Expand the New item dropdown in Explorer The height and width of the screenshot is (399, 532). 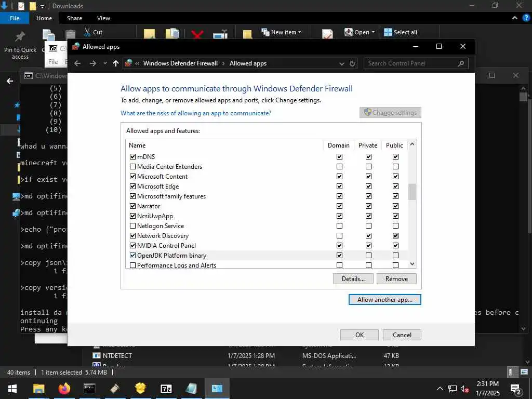(300, 32)
